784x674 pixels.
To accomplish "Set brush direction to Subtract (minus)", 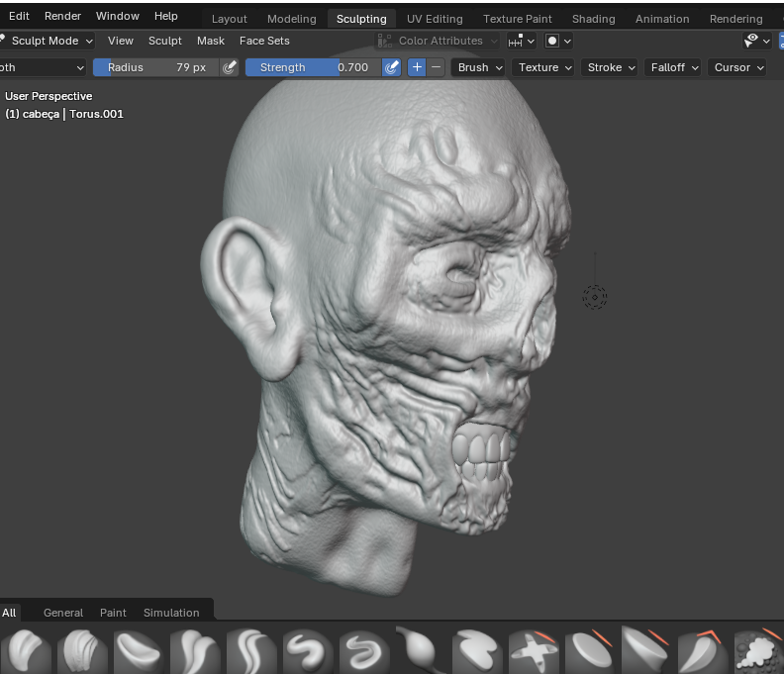I will click(x=436, y=67).
